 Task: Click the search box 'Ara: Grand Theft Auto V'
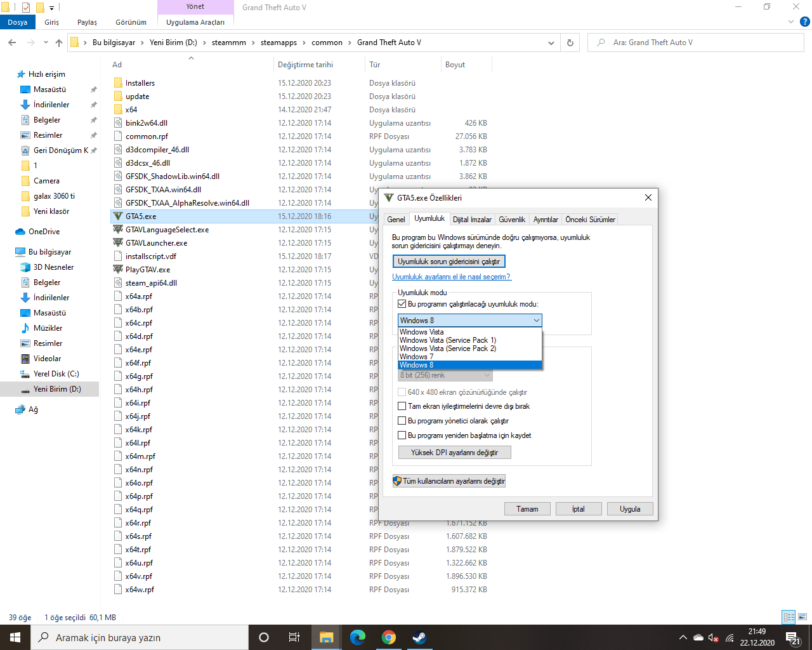pos(697,43)
